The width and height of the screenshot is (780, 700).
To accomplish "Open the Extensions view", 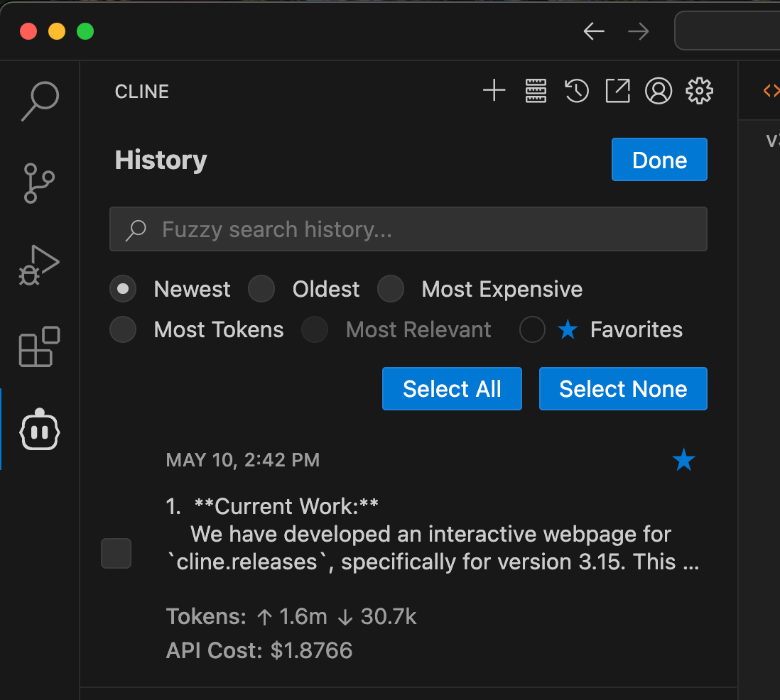I will point(40,346).
